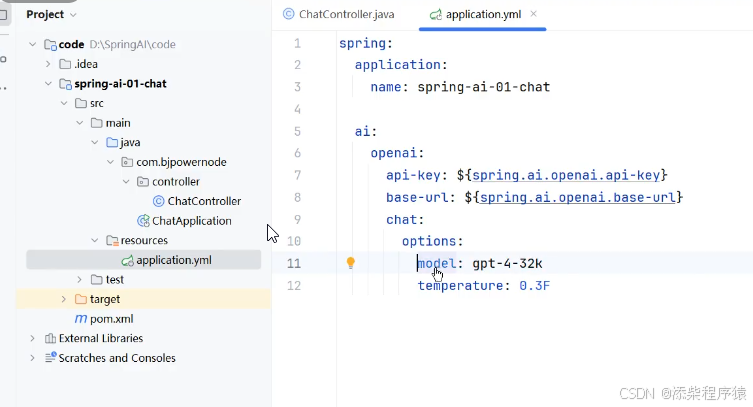The width and height of the screenshot is (753, 407).
Task: Click the yellow intention lightbulb
Action: tap(351, 263)
